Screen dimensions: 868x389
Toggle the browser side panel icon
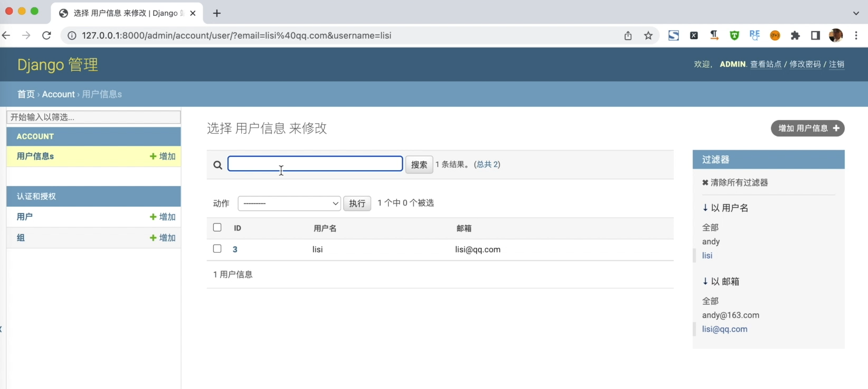(815, 35)
